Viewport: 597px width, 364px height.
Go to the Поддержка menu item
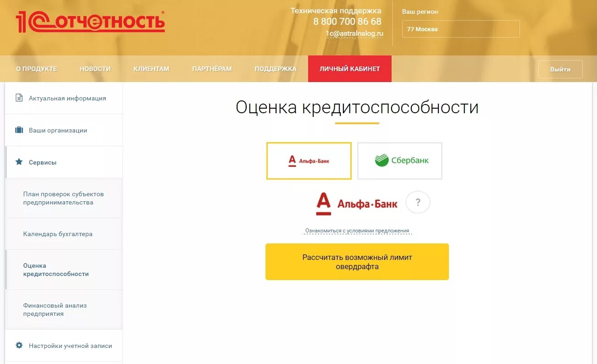[x=276, y=69]
